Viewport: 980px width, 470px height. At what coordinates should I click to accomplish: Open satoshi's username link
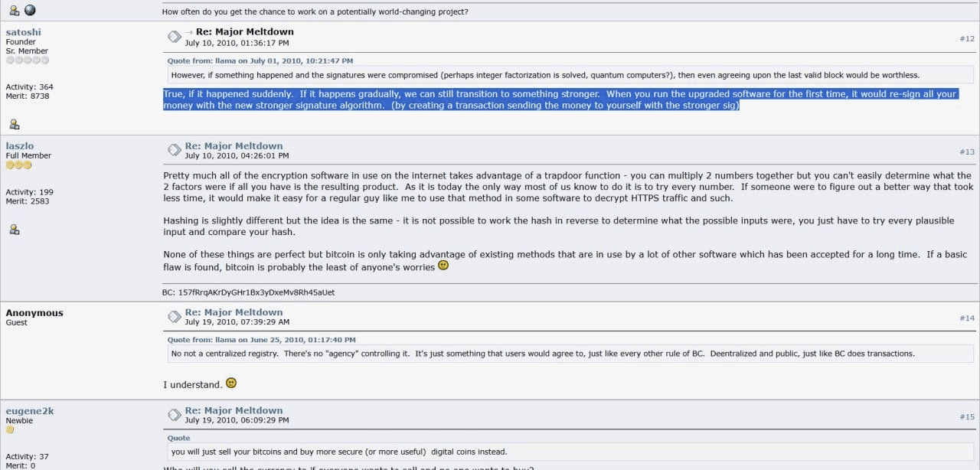point(24,32)
